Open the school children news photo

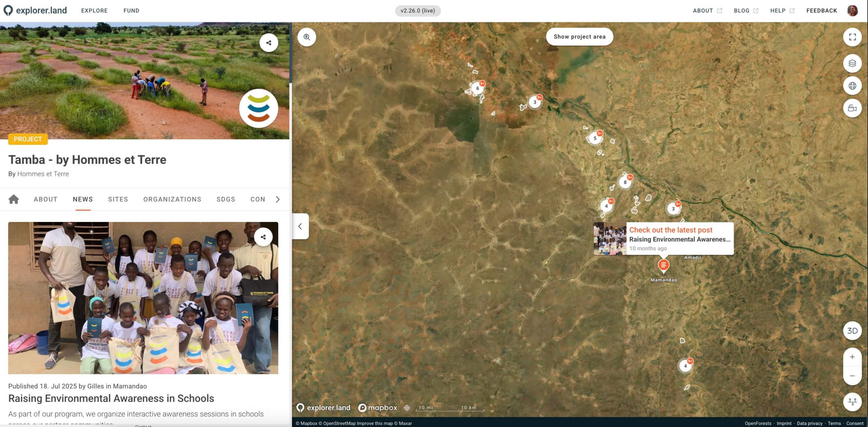(x=143, y=298)
